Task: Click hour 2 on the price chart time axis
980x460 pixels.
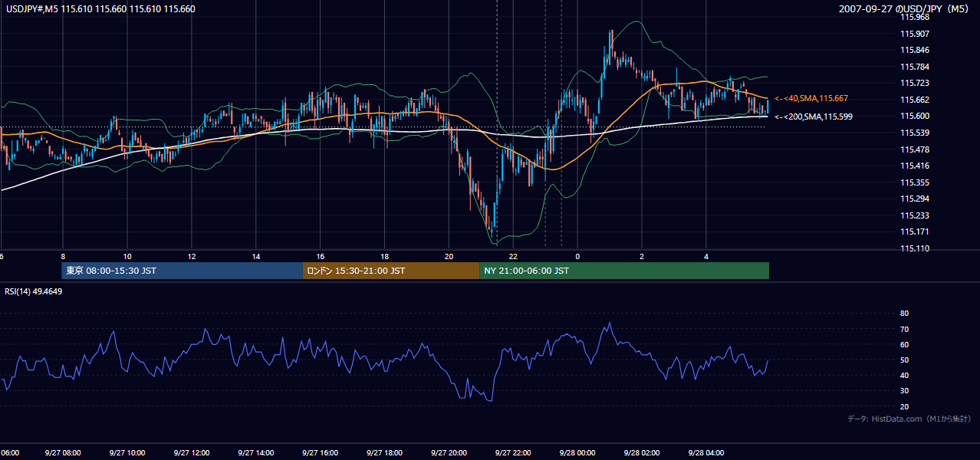Action: coord(642,256)
